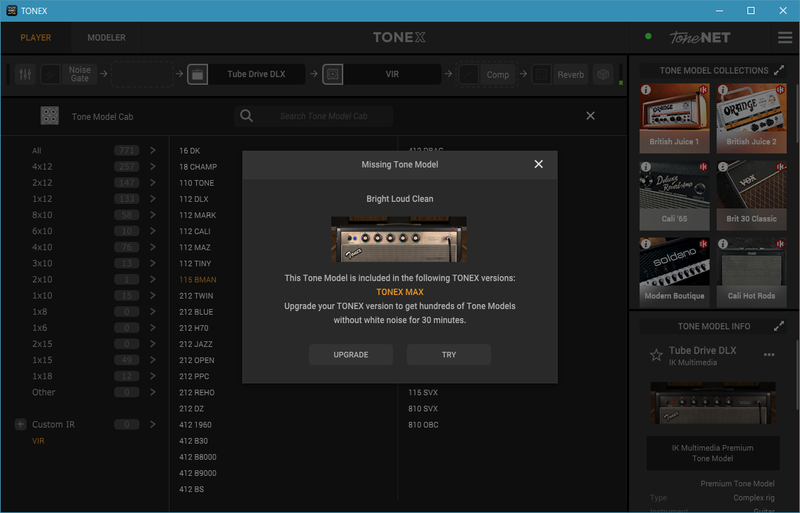
Task: Select the 112 MARK cab
Action: 197,215
